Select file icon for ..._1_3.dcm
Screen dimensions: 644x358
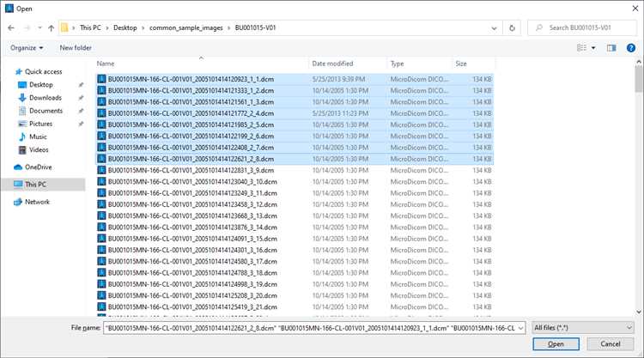101,102
